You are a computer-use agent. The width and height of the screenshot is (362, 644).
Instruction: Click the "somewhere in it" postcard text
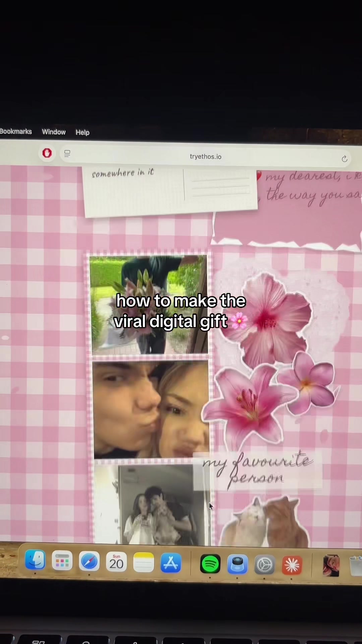(x=123, y=173)
